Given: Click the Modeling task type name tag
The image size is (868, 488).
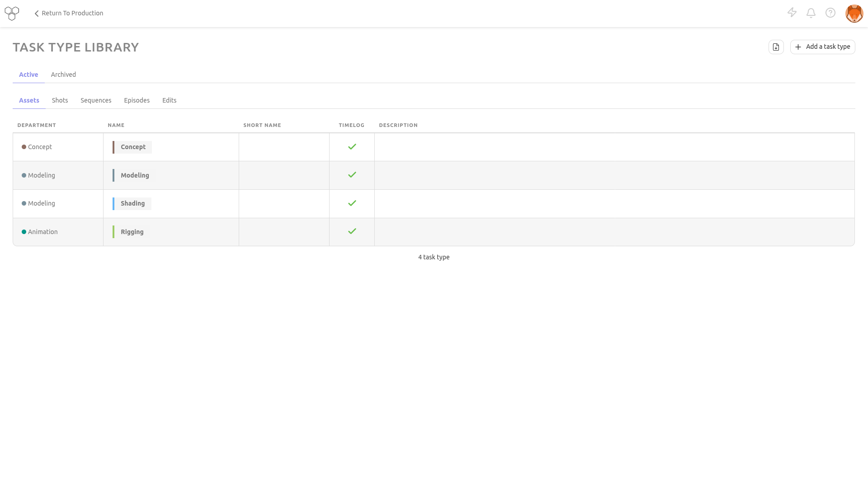Looking at the screenshot, I should pos(134,175).
